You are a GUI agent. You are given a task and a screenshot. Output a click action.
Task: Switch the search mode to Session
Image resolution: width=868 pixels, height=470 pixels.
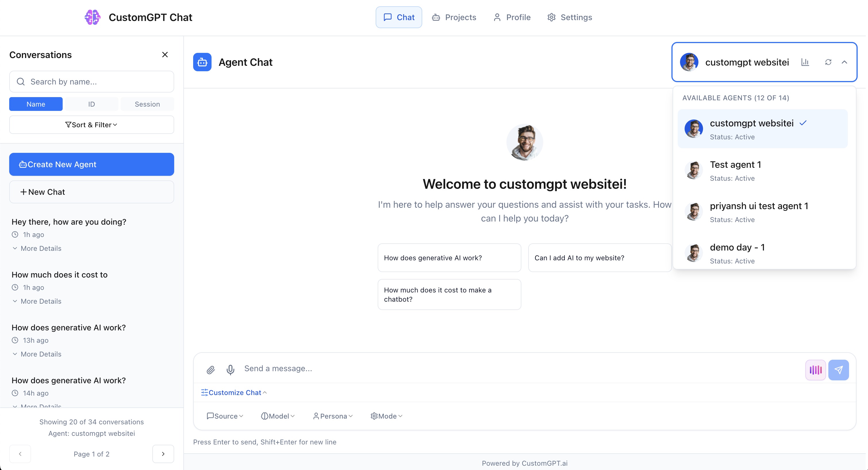click(147, 104)
